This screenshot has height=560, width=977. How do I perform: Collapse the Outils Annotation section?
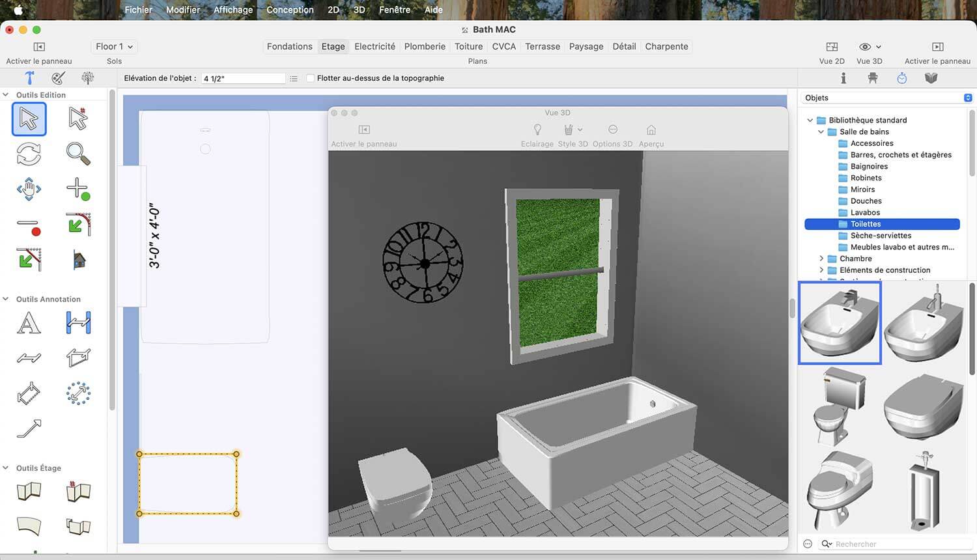click(6, 299)
